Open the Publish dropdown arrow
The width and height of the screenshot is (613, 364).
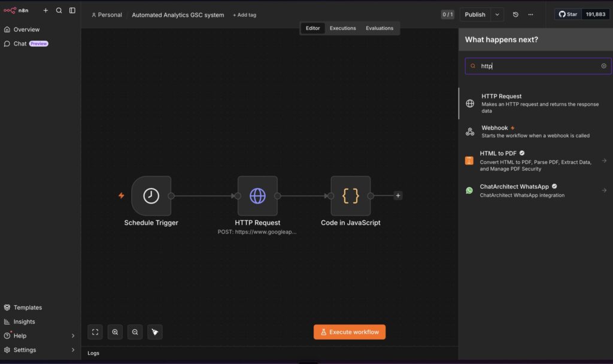497,14
